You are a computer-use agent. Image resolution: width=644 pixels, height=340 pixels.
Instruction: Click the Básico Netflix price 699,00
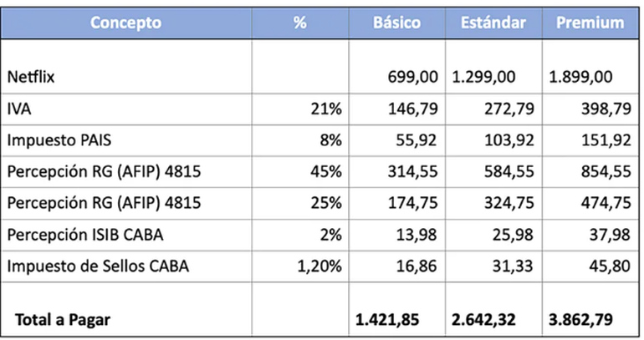click(413, 77)
